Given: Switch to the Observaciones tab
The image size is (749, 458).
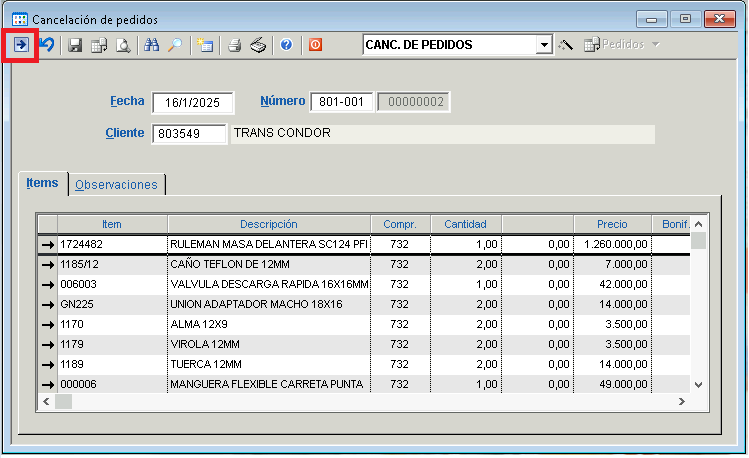Looking at the screenshot, I should point(116,185).
